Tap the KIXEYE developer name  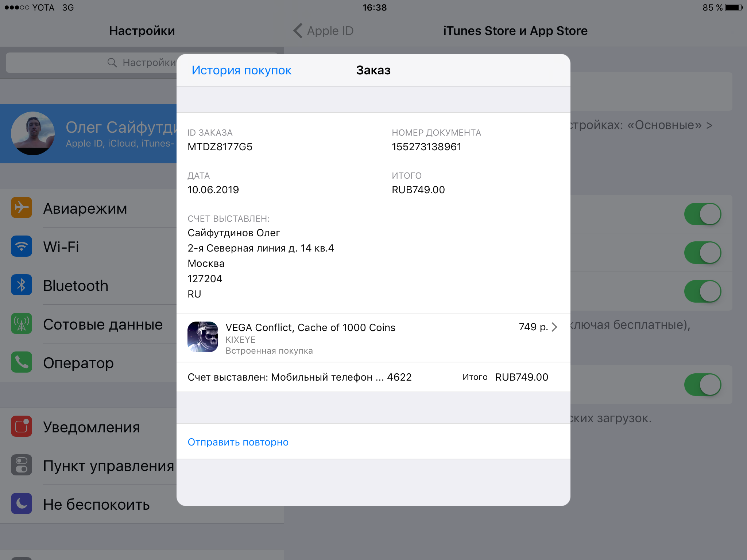point(240,340)
